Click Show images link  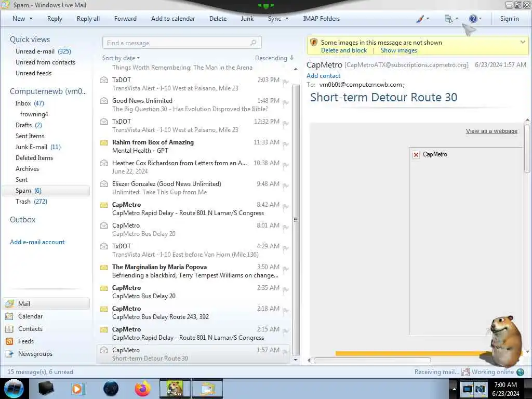pos(399,50)
